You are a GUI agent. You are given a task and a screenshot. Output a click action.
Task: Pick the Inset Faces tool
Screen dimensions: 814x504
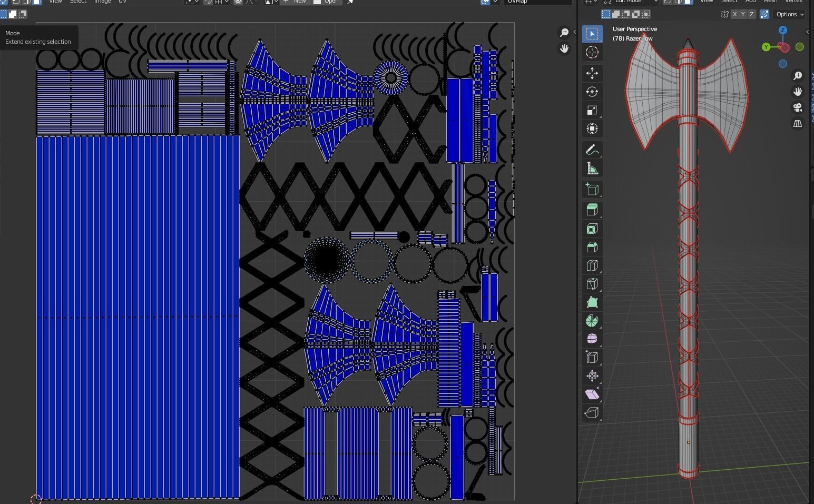[x=592, y=229]
